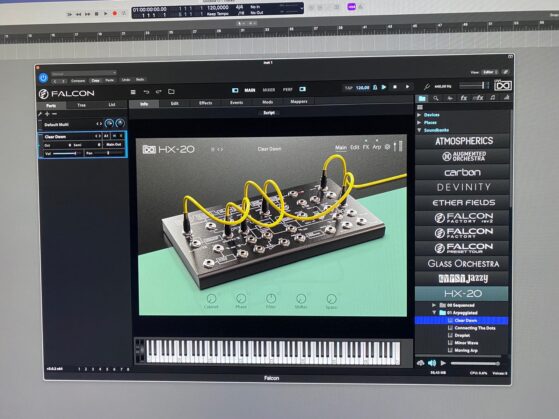Add a part with the plus icon
Image resolution: width=559 pixels, height=419 pixels.
(x=47, y=114)
